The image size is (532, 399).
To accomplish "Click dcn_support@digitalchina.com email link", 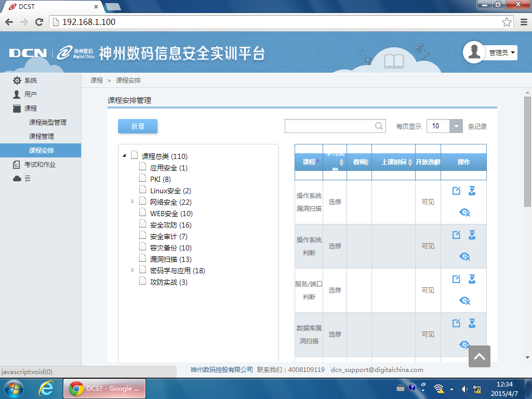I will (377, 370).
